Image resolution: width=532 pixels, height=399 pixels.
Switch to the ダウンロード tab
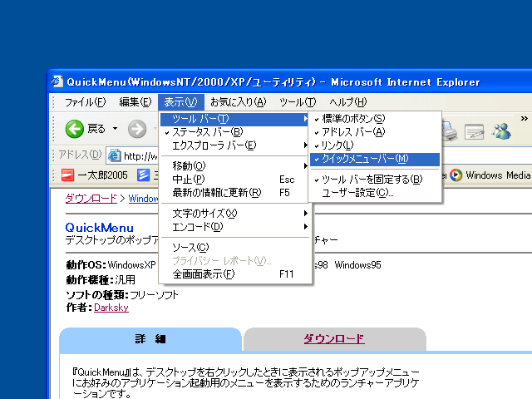(334, 338)
